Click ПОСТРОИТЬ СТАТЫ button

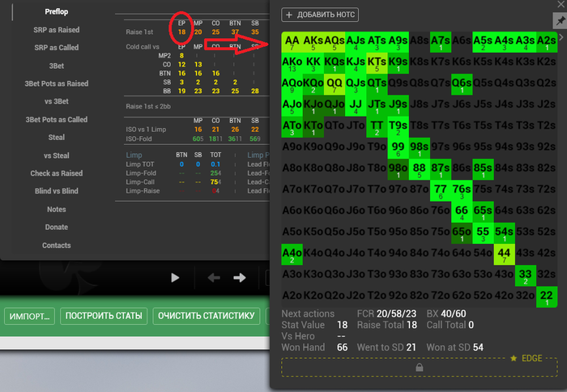click(x=104, y=316)
